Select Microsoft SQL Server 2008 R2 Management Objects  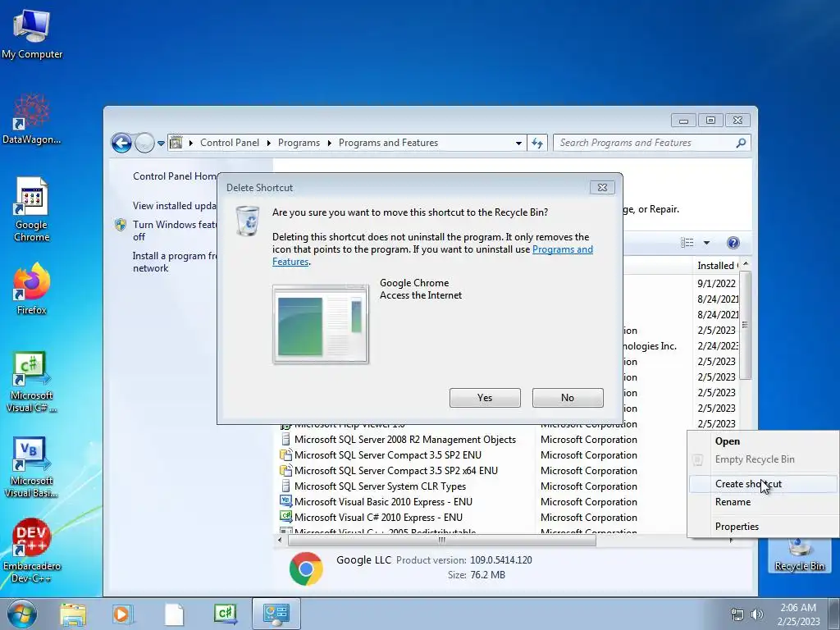[404, 440]
